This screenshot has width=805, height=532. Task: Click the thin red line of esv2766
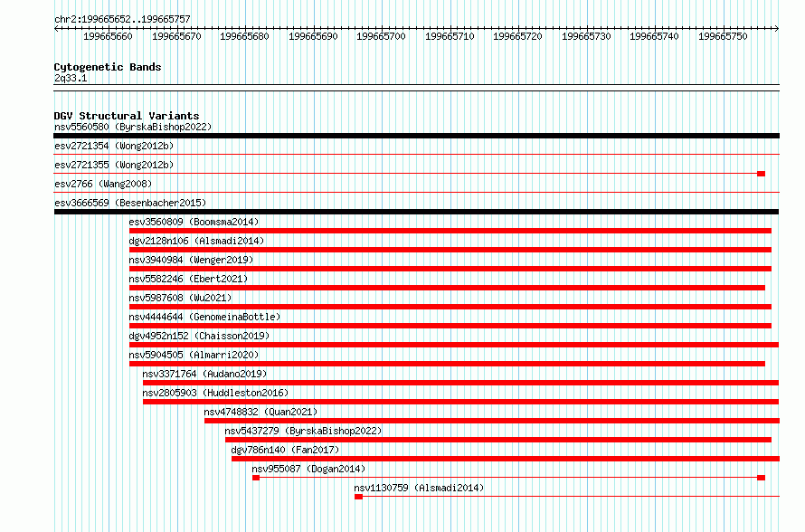416,192
